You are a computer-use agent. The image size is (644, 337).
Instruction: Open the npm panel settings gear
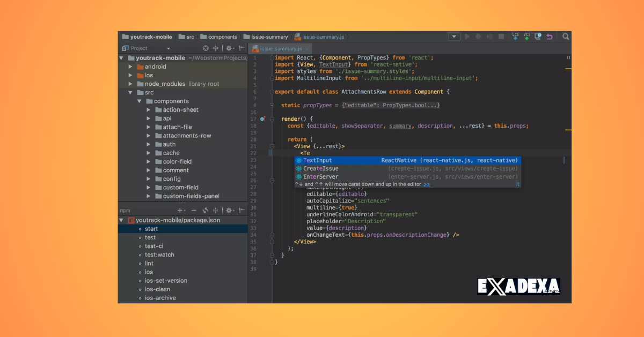pos(229,210)
